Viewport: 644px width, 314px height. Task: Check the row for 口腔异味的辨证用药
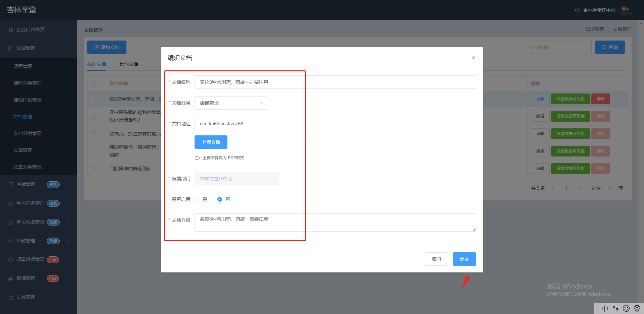pyautogui.click(x=93, y=169)
